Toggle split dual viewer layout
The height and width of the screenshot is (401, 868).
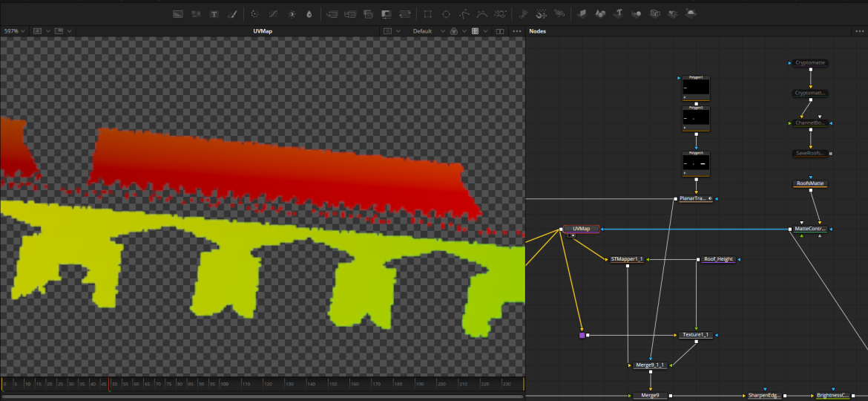tap(500, 31)
